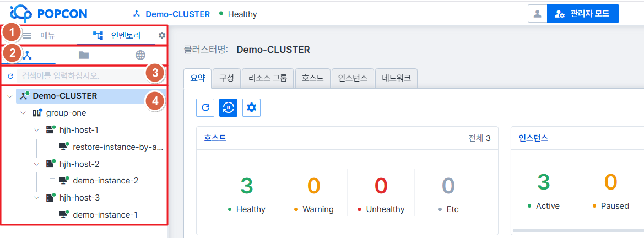Select demo-instance-2 in the tree
This screenshot has height=238, width=644.
[x=105, y=181]
